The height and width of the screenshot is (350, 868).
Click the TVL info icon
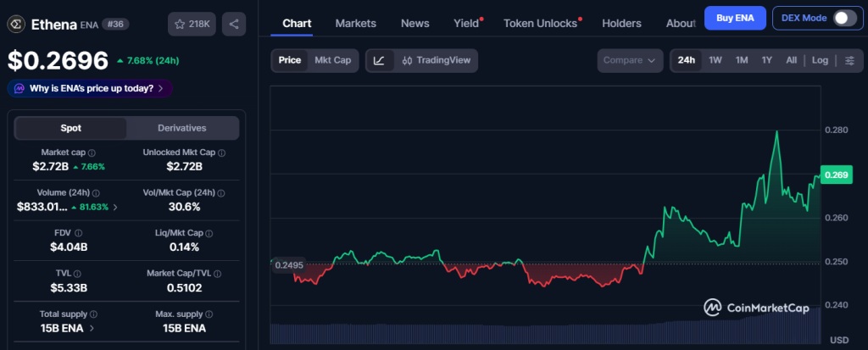77,274
